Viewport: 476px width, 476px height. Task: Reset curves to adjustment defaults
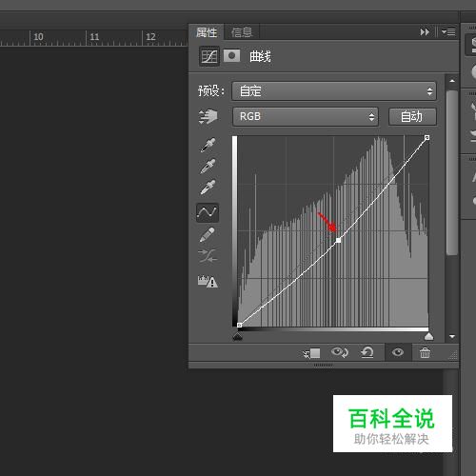click(x=367, y=352)
